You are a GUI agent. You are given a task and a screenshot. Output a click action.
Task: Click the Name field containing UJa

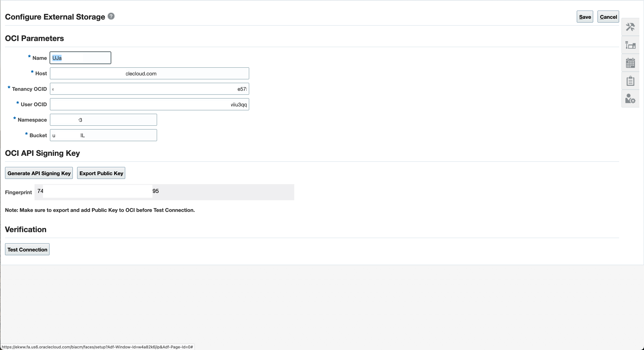80,57
